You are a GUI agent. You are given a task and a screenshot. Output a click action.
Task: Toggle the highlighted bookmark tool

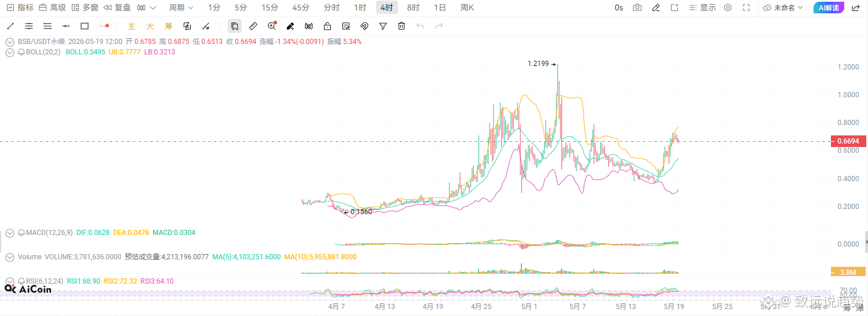[235, 26]
